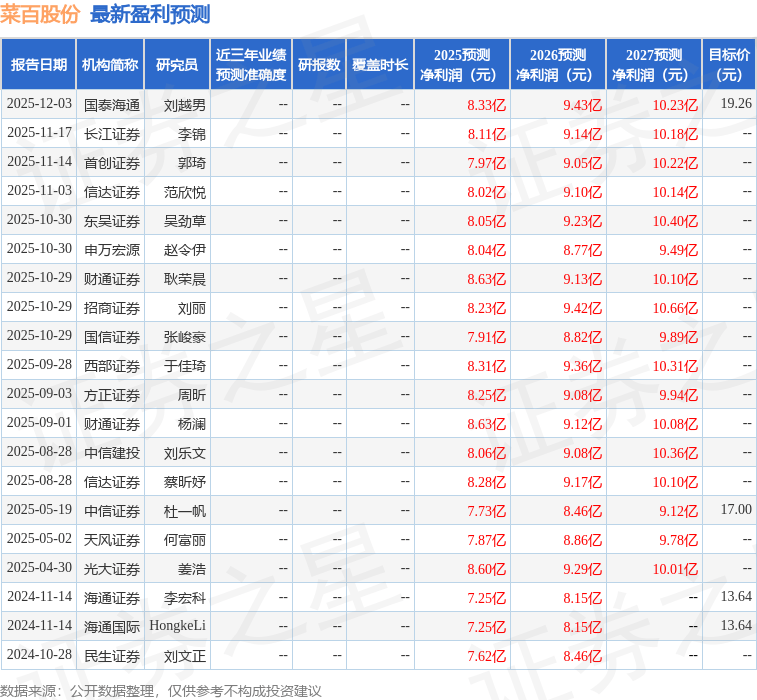Image resolution: width=757 pixels, height=700 pixels.
Task: Click analyst HongkeLi in 海通国际 row
Action: tap(177, 626)
